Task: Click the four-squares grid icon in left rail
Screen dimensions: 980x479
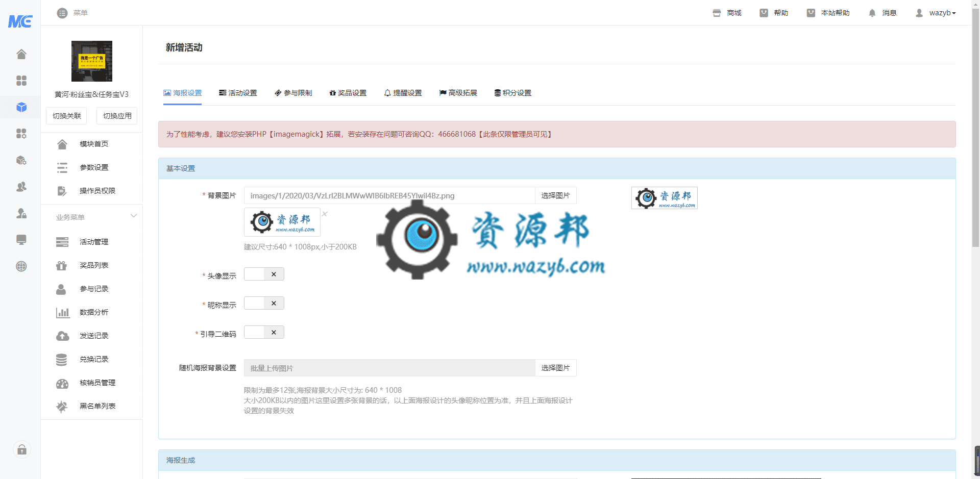Action: point(21,81)
